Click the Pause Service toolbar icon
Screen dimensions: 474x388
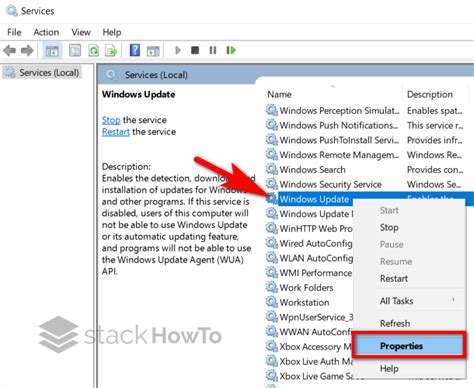(x=213, y=50)
